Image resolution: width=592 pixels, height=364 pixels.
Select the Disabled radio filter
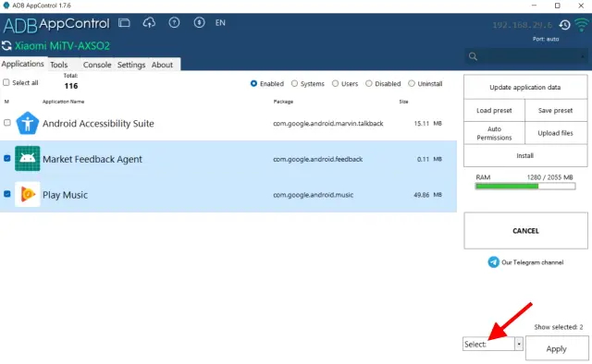pyautogui.click(x=368, y=83)
